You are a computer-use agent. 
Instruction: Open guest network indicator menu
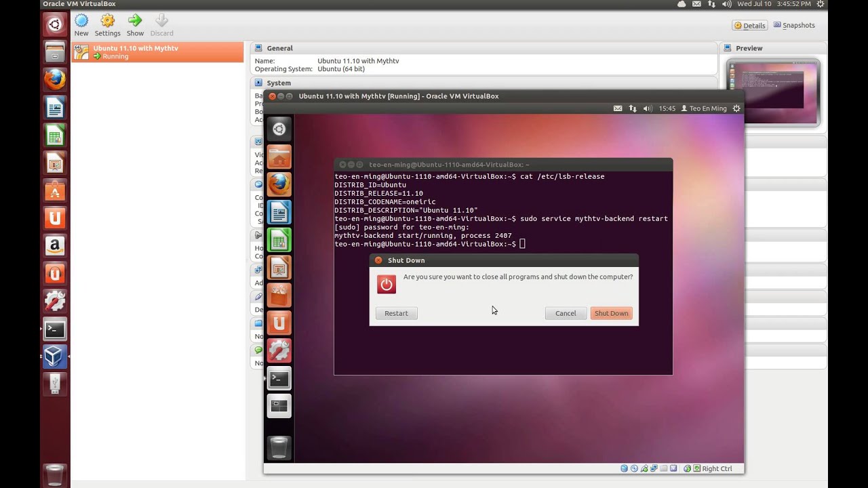click(633, 108)
